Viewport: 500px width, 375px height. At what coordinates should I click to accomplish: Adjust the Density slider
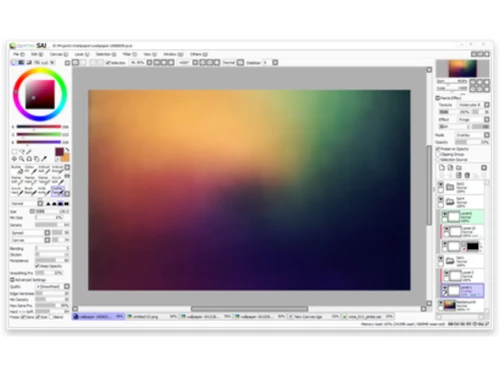tap(52, 225)
